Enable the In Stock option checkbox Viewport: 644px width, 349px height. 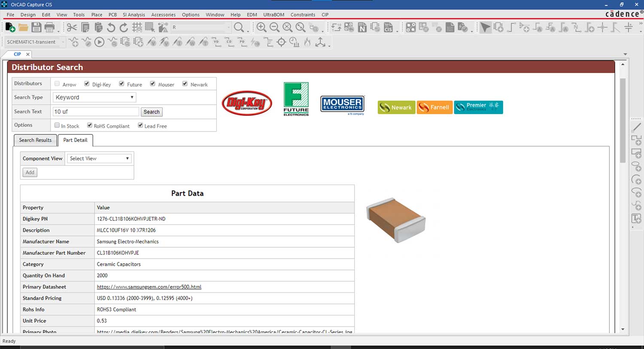57,125
